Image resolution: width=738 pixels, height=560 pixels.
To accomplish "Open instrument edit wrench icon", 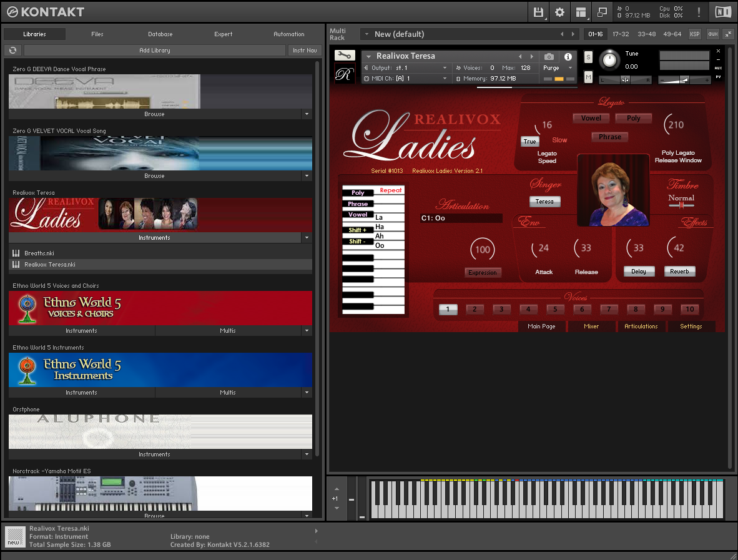I will click(345, 56).
